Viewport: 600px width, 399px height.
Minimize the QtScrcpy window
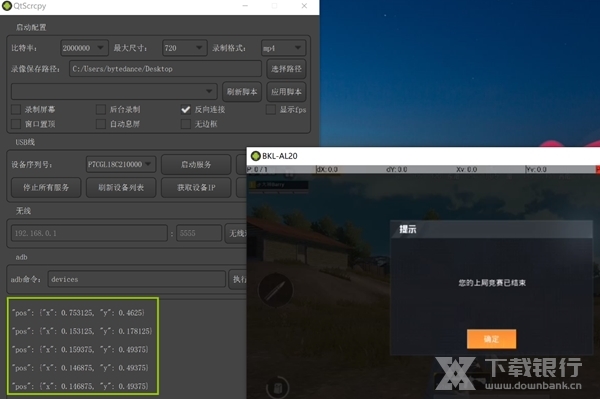tap(245, 6)
